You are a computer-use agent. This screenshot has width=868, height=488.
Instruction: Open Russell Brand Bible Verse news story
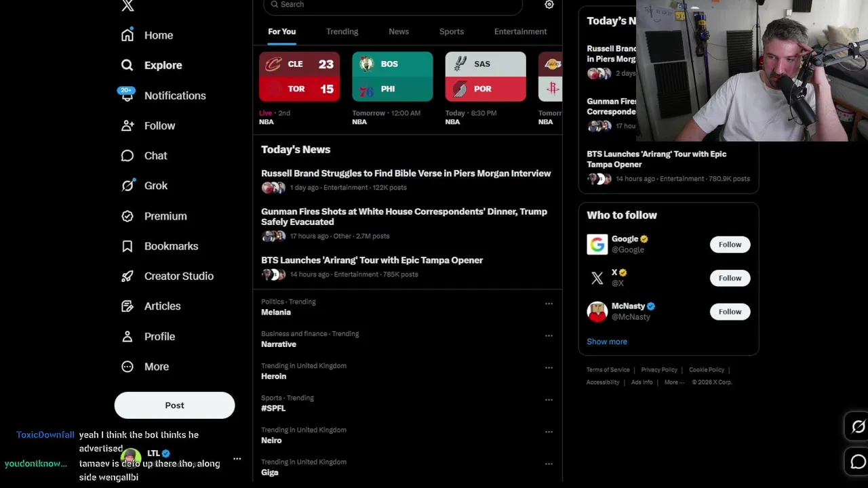406,174
